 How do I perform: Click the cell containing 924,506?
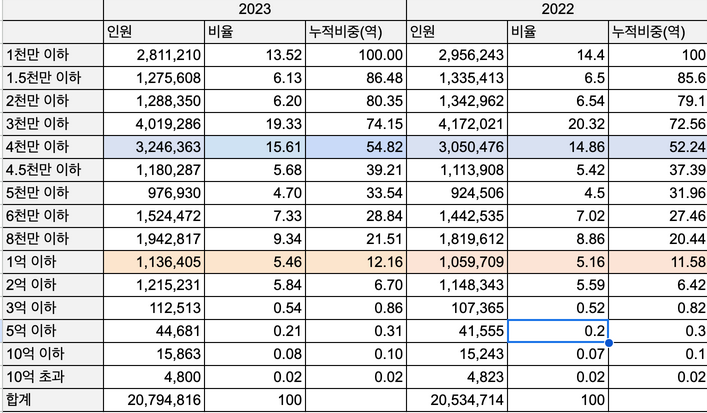pos(457,193)
